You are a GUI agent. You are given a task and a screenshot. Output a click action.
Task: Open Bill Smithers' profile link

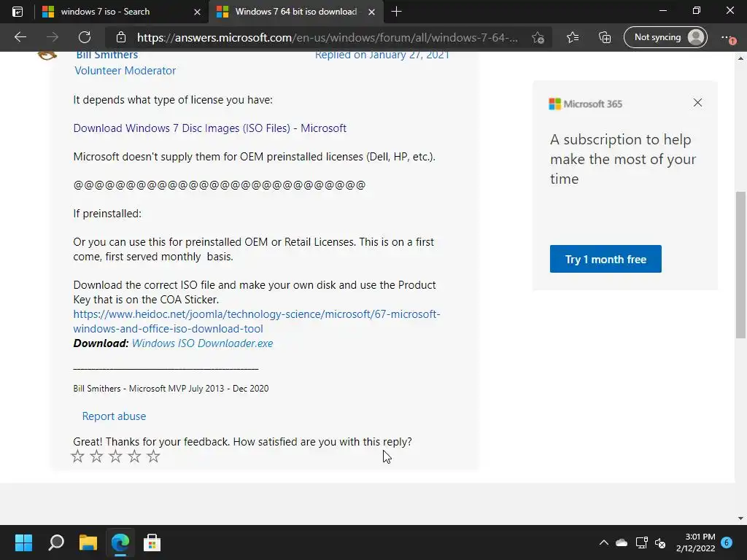(107, 55)
